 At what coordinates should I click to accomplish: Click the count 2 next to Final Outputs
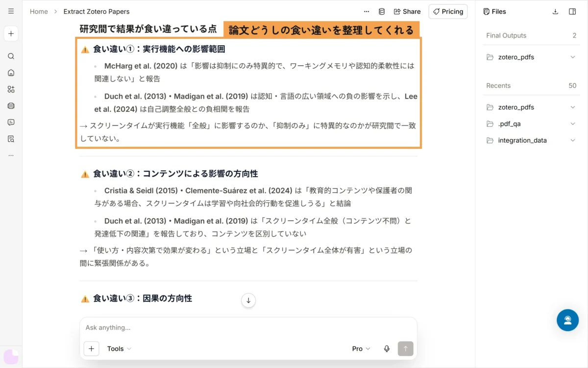(574, 35)
